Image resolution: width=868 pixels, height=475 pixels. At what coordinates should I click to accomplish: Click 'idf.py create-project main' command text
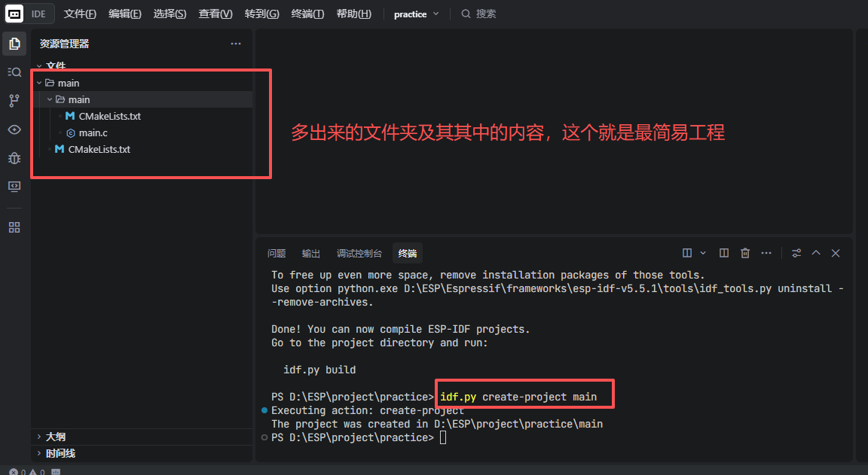[518, 397]
